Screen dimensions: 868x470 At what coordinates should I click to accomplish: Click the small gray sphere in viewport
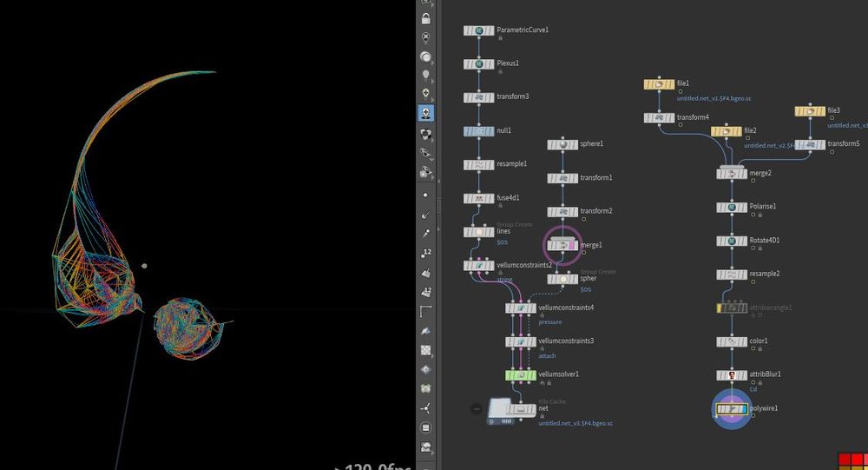[144, 266]
